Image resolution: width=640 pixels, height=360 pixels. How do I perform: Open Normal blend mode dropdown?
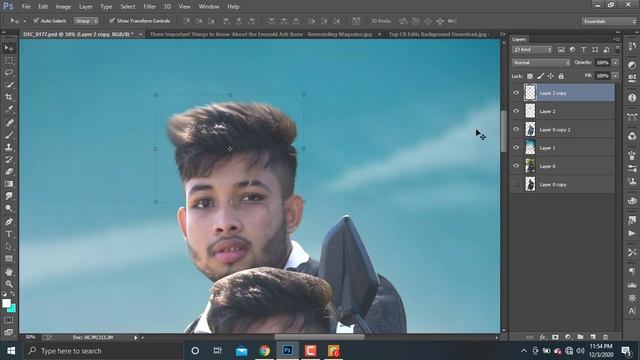point(541,62)
